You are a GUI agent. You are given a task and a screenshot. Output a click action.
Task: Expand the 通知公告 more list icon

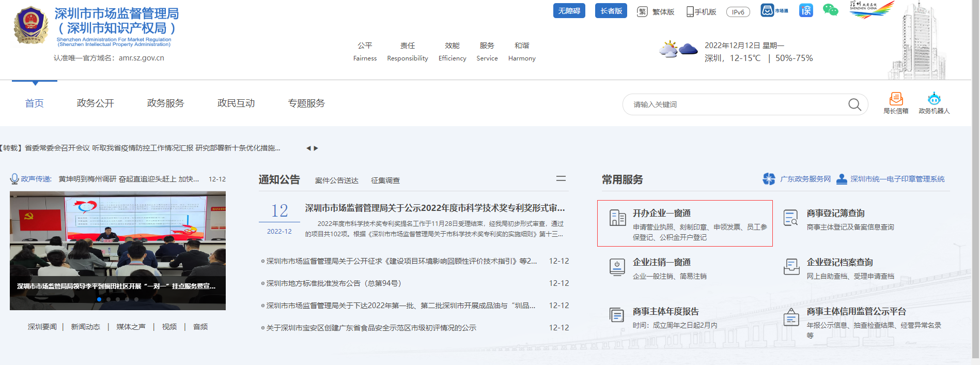tap(561, 178)
